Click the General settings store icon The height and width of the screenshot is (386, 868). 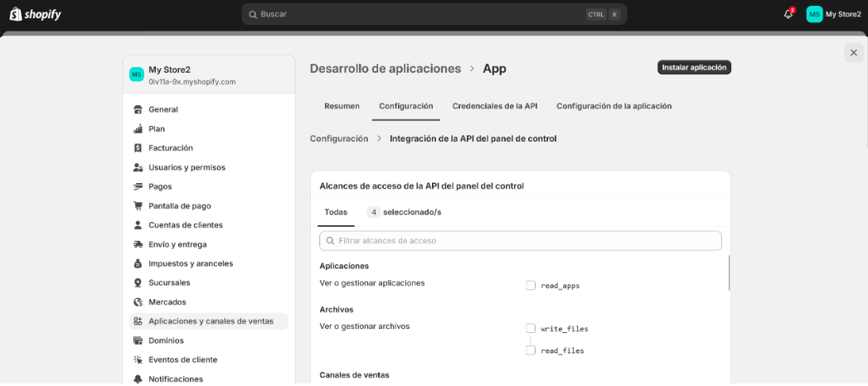(x=138, y=109)
